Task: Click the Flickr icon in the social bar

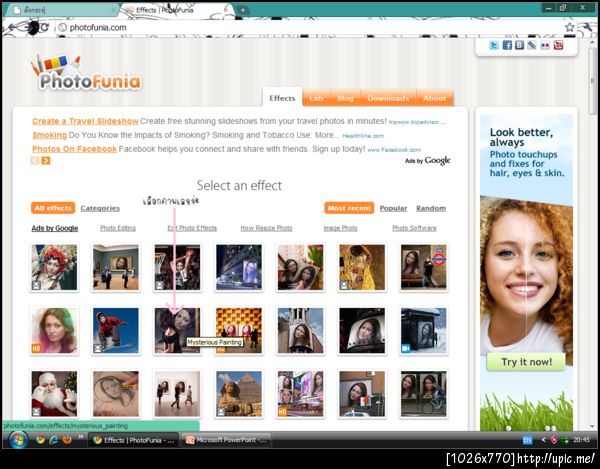Action: pos(545,45)
